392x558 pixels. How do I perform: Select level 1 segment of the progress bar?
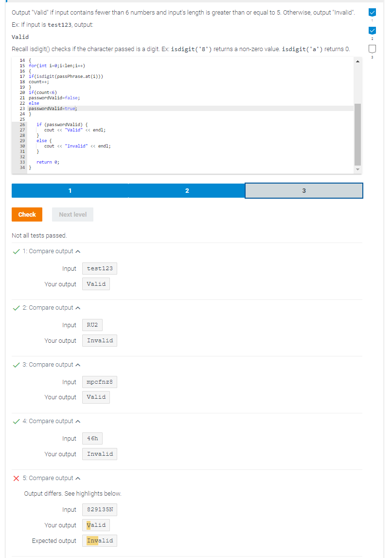pyautogui.click(x=70, y=190)
